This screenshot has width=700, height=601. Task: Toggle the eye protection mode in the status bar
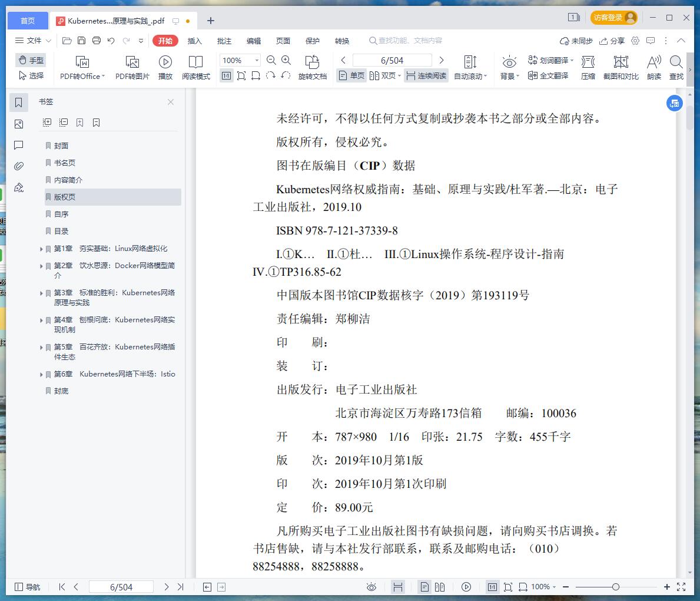click(371, 587)
